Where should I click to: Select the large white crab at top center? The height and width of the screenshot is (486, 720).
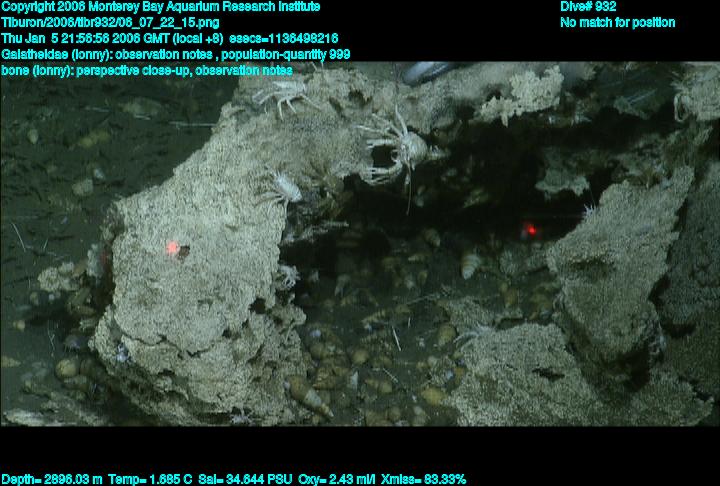point(400,145)
